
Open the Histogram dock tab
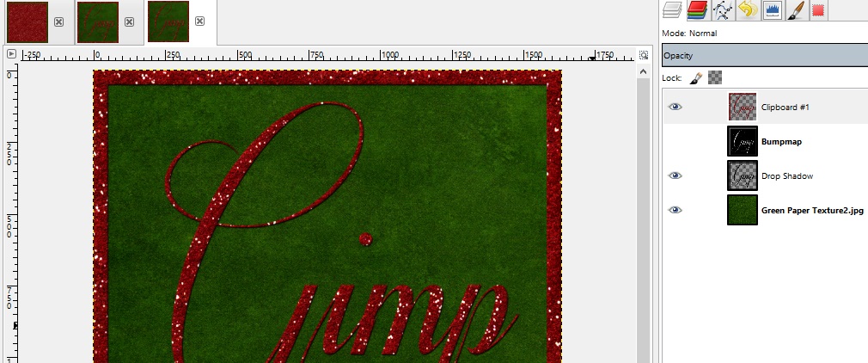(773, 10)
